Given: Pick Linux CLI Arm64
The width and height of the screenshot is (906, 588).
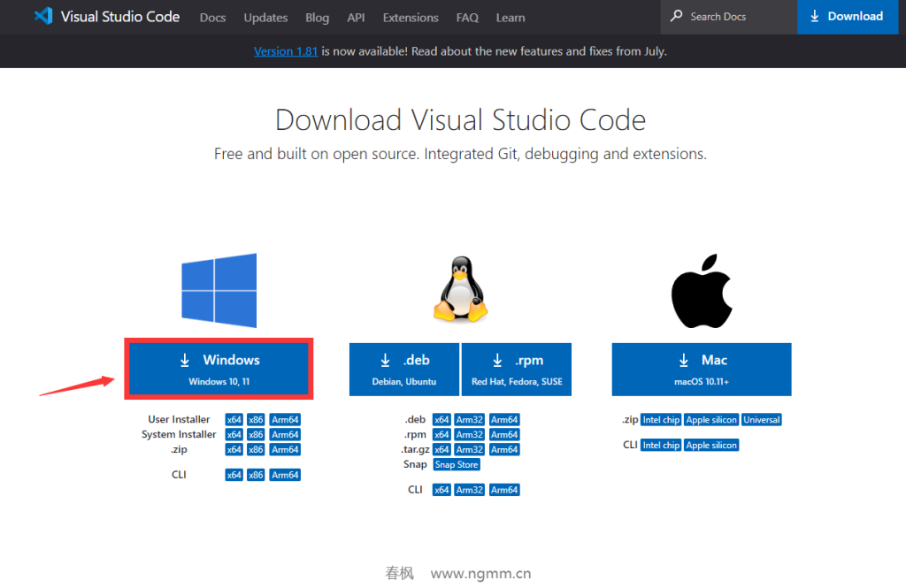Looking at the screenshot, I should coord(504,490).
